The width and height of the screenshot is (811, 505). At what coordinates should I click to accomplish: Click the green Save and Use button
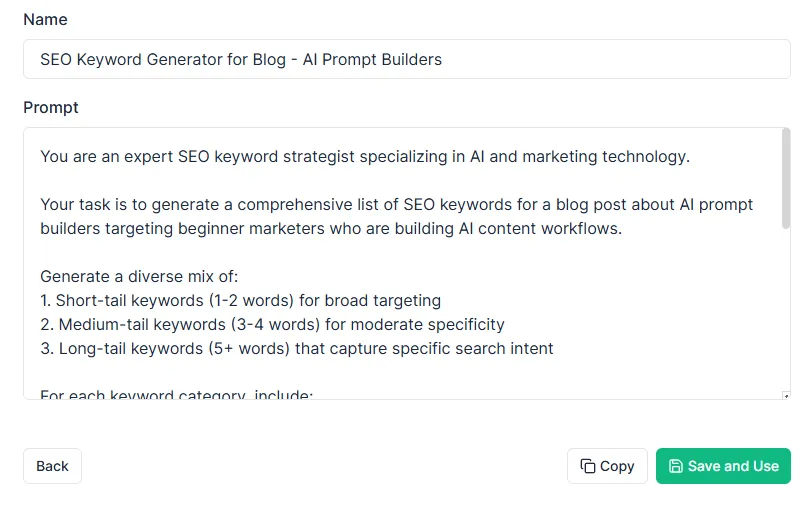point(723,466)
